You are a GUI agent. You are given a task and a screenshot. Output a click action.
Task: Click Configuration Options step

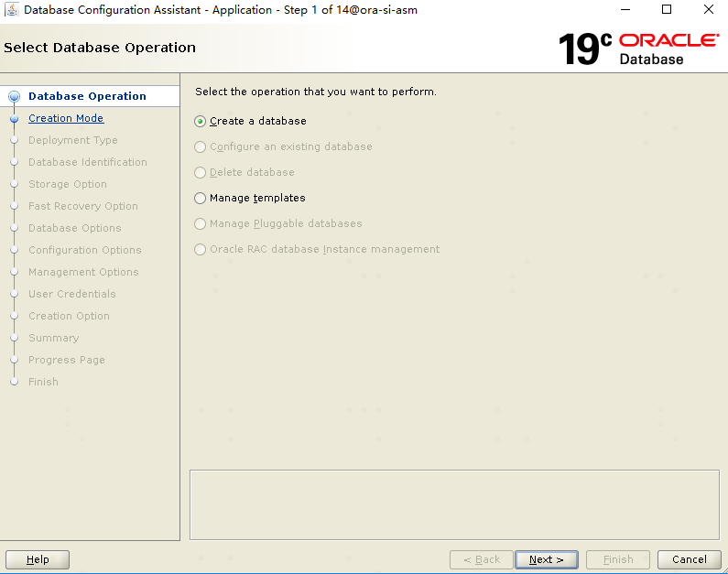(85, 250)
